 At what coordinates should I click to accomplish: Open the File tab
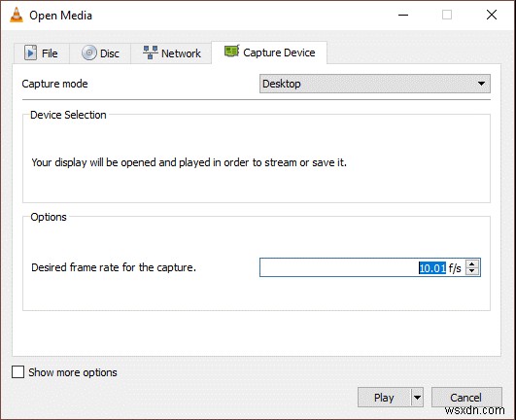pyautogui.click(x=42, y=53)
